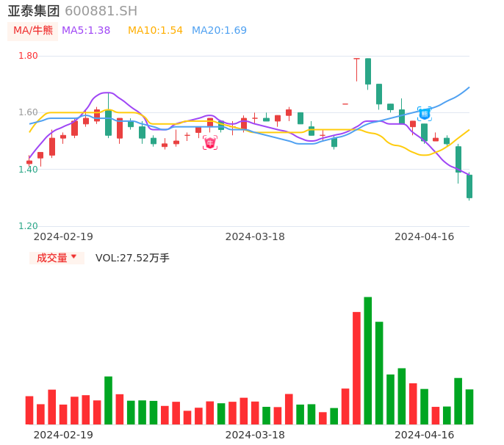Click the last green candlestick on the right
Viewport: 504px width, 445px height.
(469, 187)
